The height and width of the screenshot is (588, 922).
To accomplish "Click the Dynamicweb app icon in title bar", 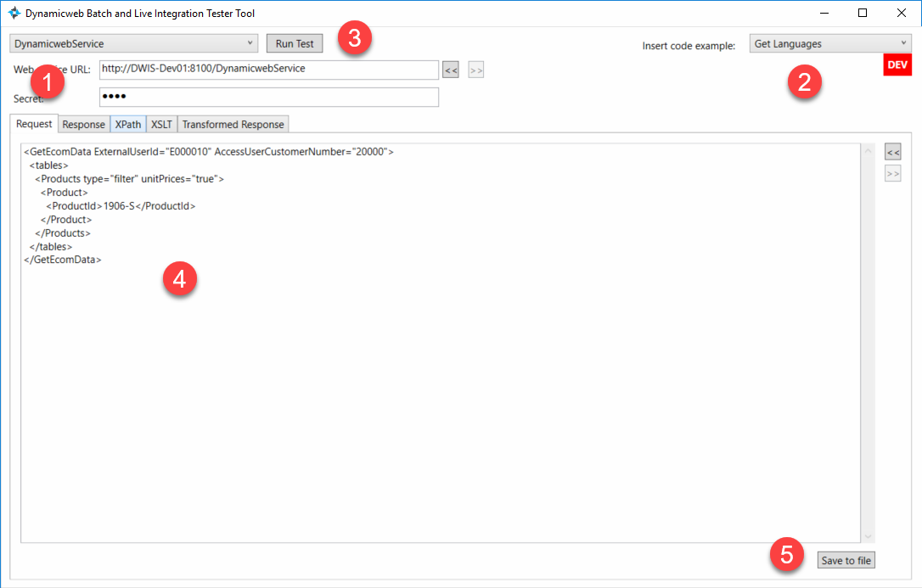I will [14, 14].
